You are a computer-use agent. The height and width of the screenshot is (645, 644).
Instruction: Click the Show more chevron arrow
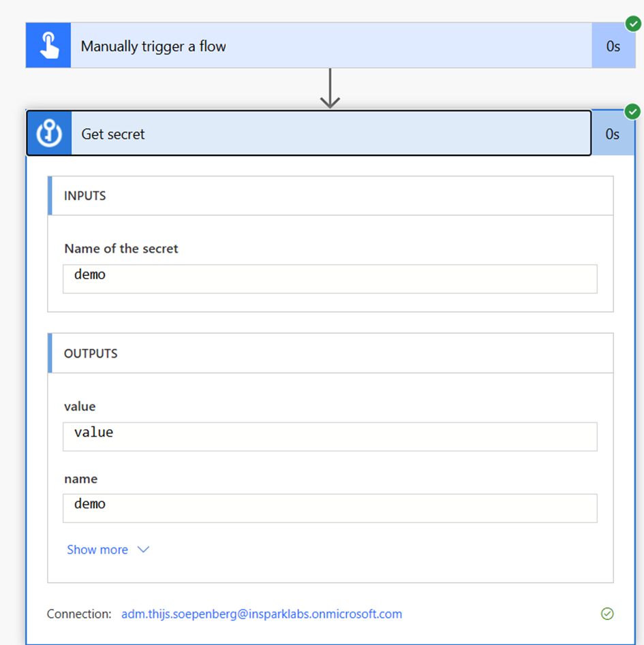click(x=143, y=549)
